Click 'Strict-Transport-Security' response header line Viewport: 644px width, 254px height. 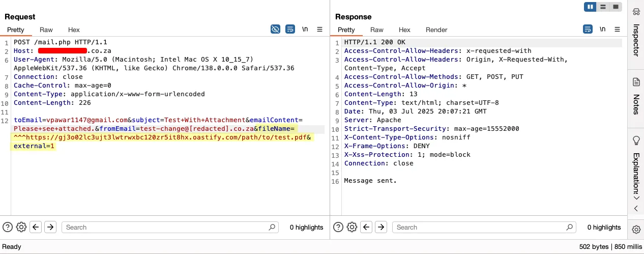432,129
